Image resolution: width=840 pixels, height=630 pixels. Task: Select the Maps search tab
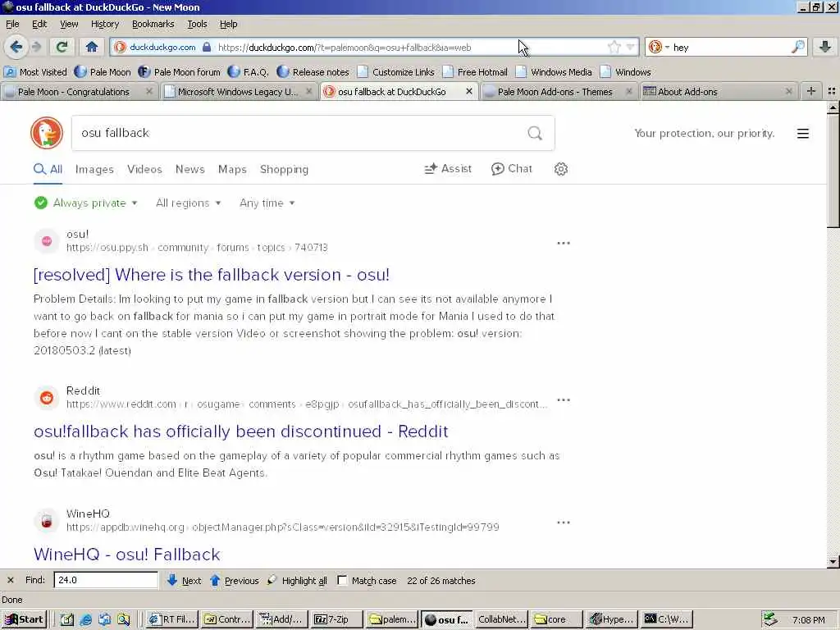[x=232, y=169]
